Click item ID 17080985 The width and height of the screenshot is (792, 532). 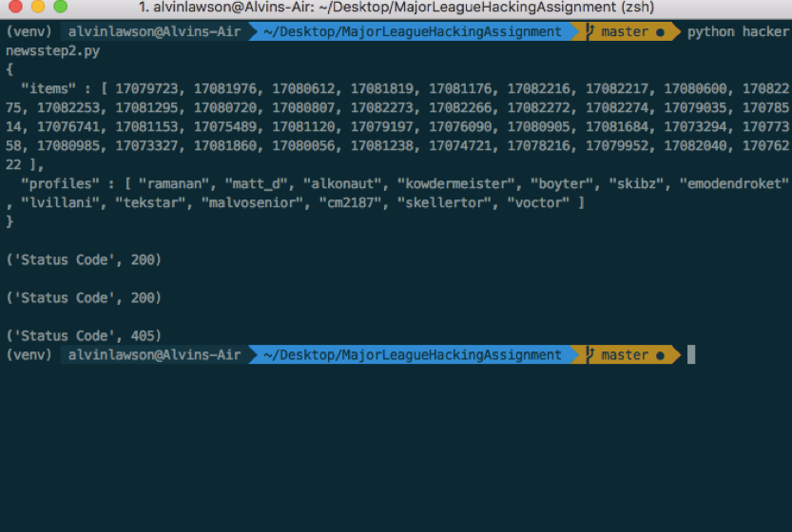click(x=68, y=146)
